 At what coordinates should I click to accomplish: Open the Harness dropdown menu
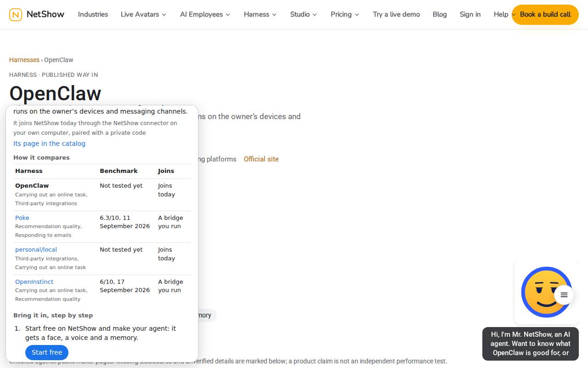coord(260,14)
